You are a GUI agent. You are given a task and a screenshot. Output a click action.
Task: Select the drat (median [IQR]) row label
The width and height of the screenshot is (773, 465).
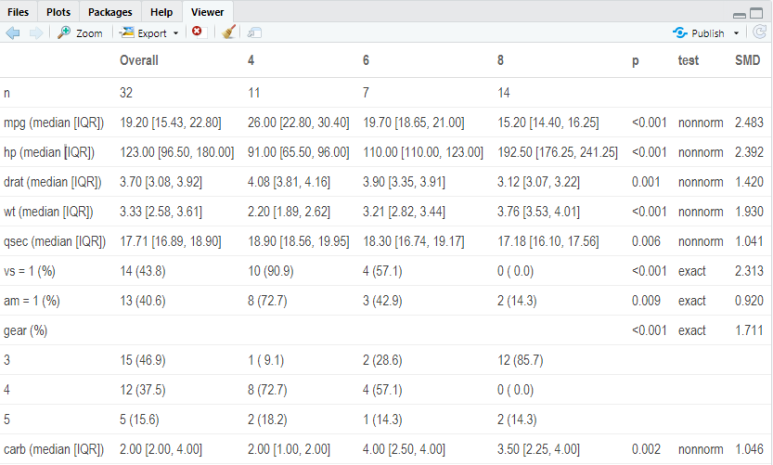[x=52, y=182]
